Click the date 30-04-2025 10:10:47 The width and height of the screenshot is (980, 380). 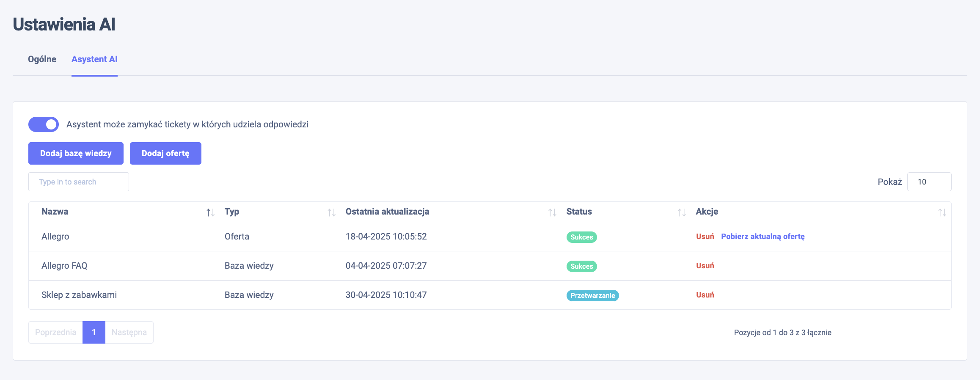pyautogui.click(x=386, y=295)
